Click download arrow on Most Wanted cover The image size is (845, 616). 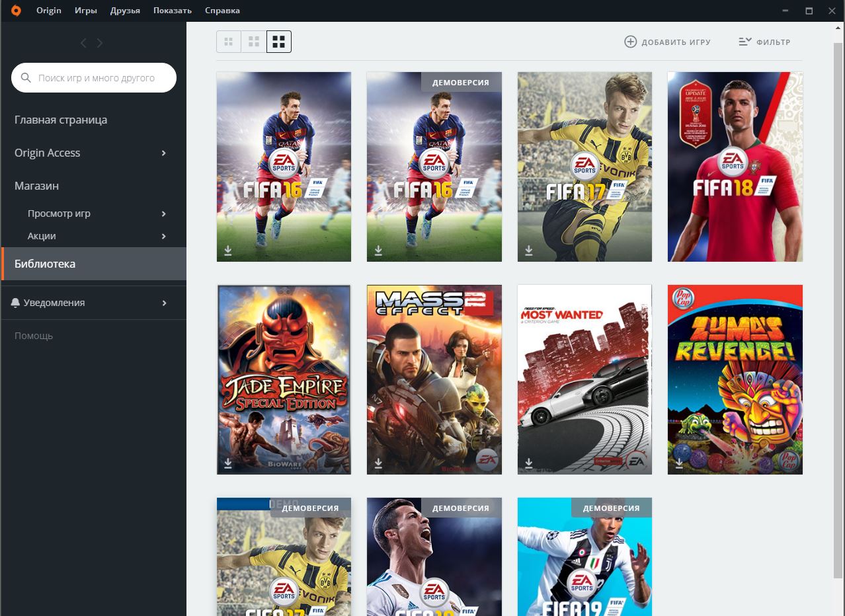tap(529, 463)
